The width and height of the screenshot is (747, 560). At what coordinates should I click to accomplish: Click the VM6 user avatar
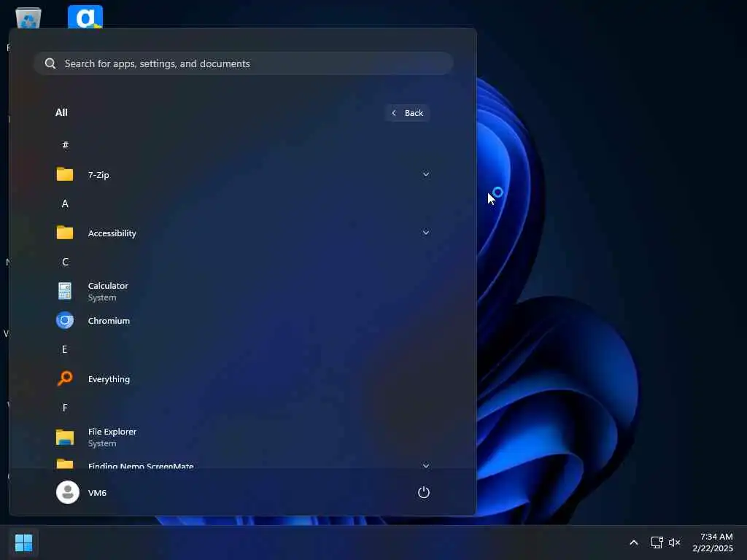pyautogui.click(x=68, y=492)
